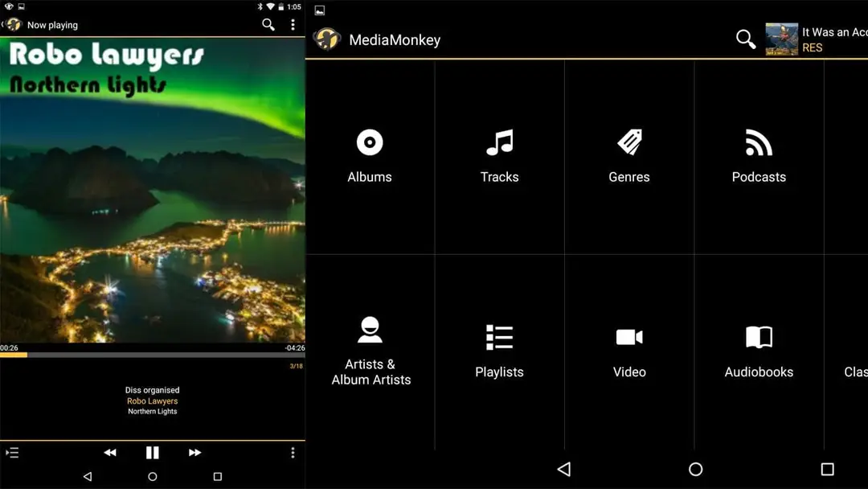Tap the MediaMonkey title text
Viewport: 868px width, 489px height.
pyautogui.click(x=395, y=40)
